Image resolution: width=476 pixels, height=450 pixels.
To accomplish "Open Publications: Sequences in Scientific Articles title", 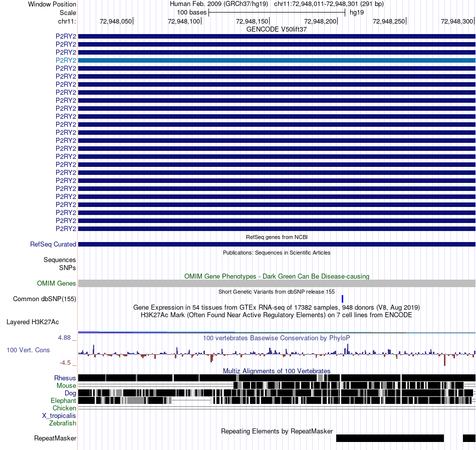I will pos(277,253).
